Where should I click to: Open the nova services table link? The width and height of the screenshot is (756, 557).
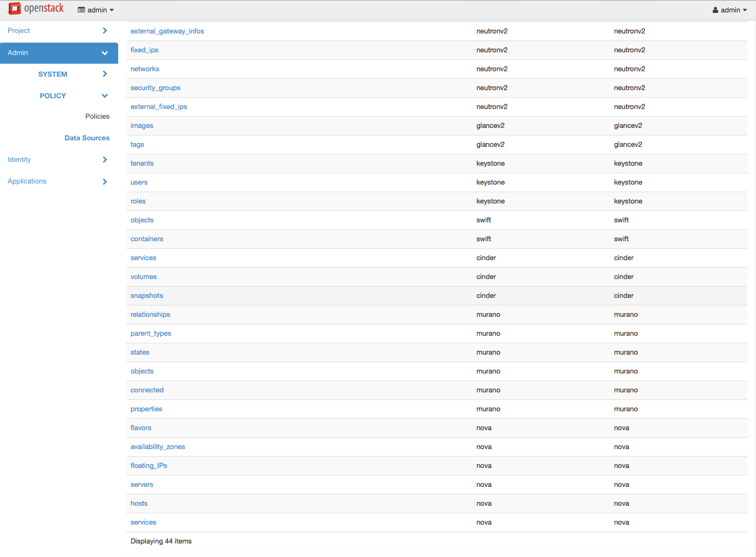point(143,522)
